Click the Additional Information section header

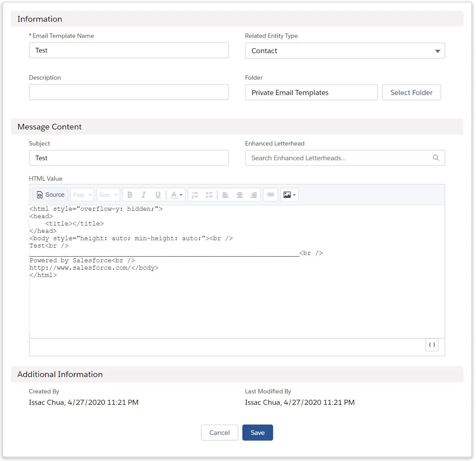click(x=237, y=374)
